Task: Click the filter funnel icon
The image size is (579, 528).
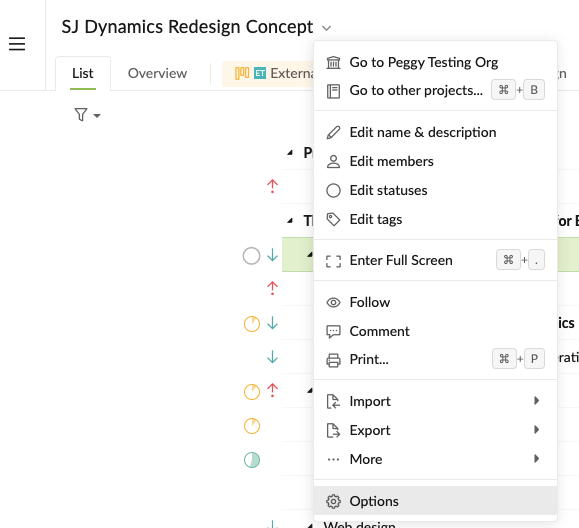Action: coord(81,114)
